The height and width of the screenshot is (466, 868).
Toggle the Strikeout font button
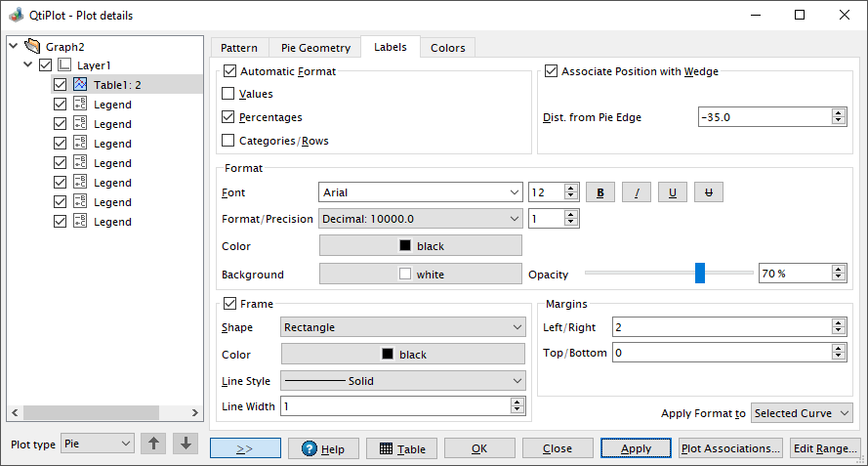[x=709, y=192]
